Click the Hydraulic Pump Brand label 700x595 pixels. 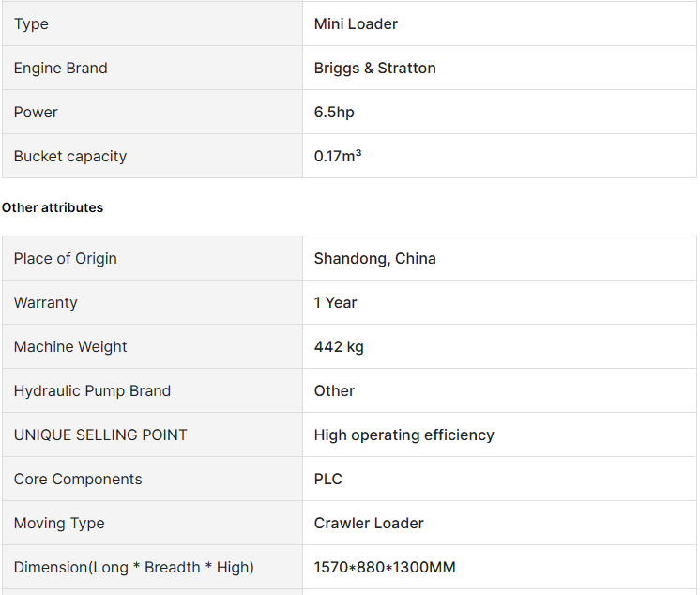click(x=92, y=391)
